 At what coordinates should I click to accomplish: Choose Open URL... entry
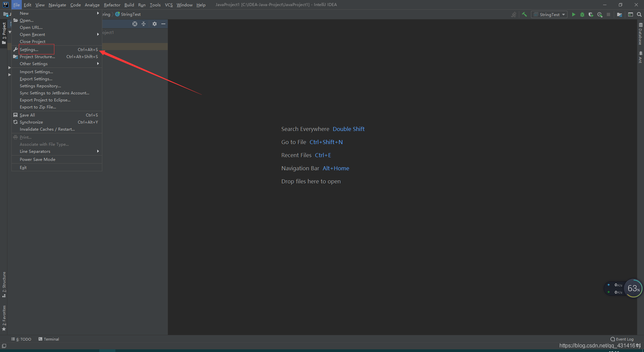pos(57,28)
